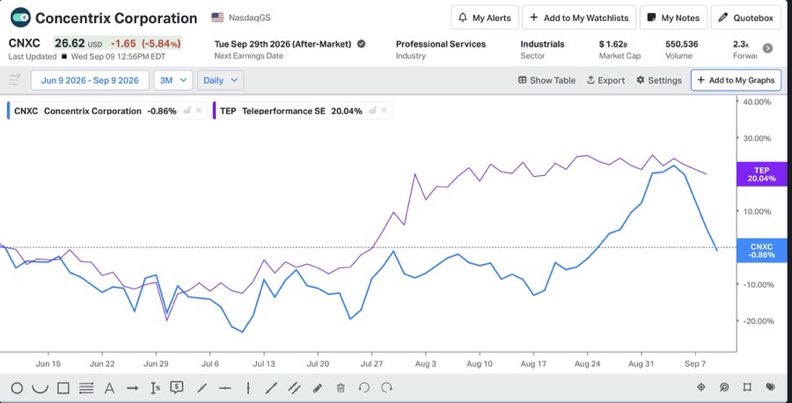Click the CNXC ticker symbol
Screen dimensions: 792x403
[24, 43]
